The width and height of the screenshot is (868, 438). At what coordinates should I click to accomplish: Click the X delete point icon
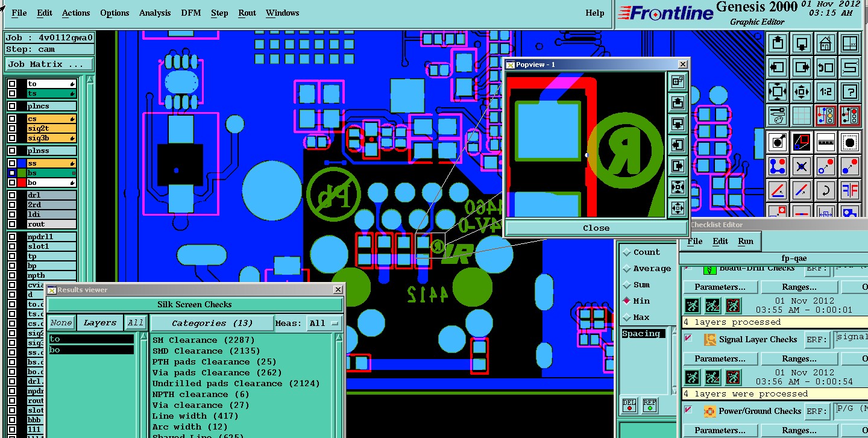pos(801,166)
